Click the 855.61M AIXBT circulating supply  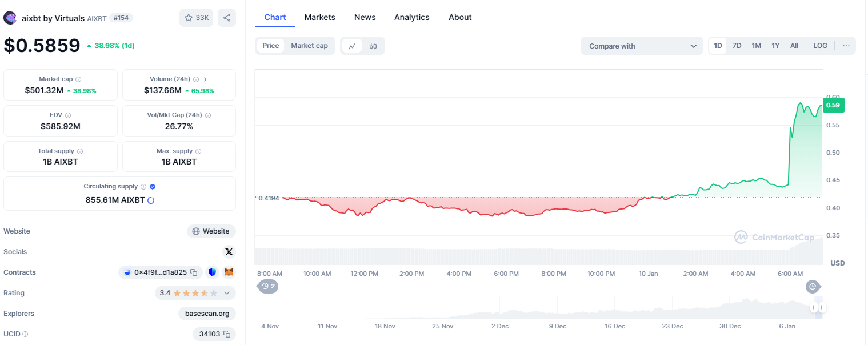click(x=115, y=200)
